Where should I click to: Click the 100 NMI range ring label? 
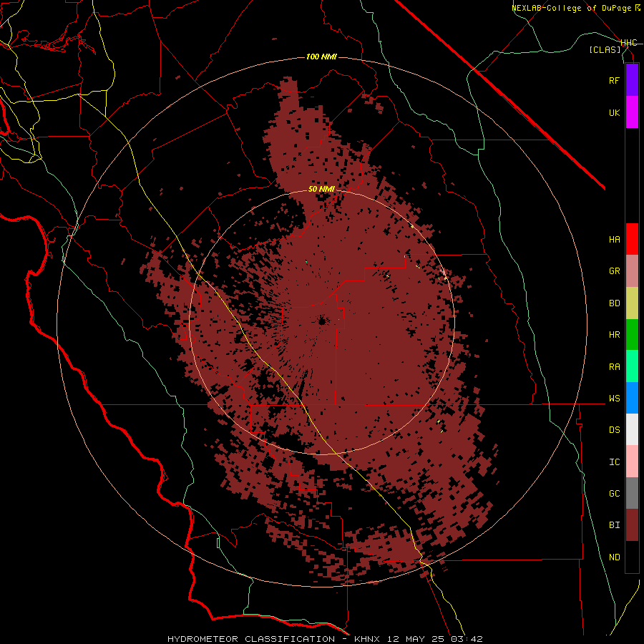click(321, 57)
